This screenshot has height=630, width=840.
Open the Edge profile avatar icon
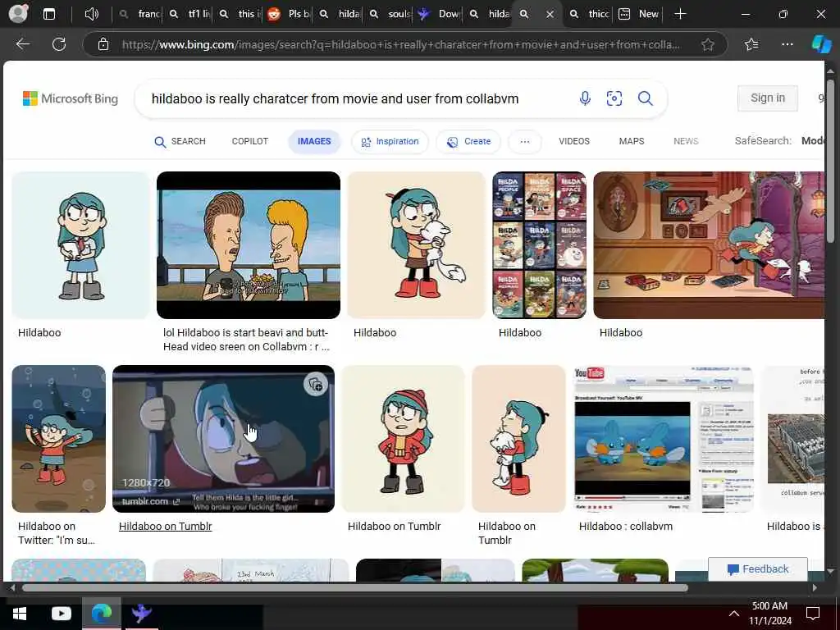coord(18,13)
